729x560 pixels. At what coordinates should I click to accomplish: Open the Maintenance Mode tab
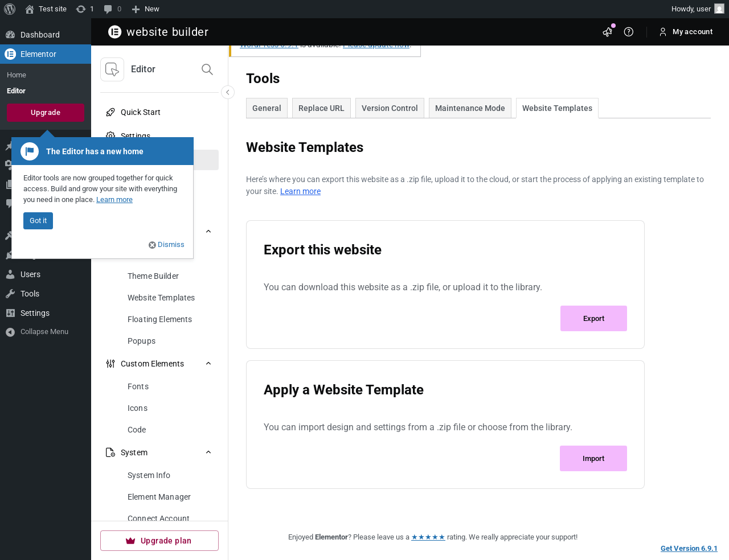(470, 108)
